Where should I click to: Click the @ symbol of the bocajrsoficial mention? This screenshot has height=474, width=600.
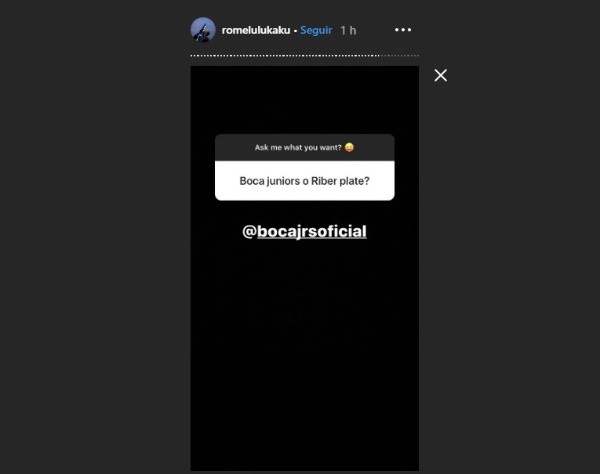(249, 231)
